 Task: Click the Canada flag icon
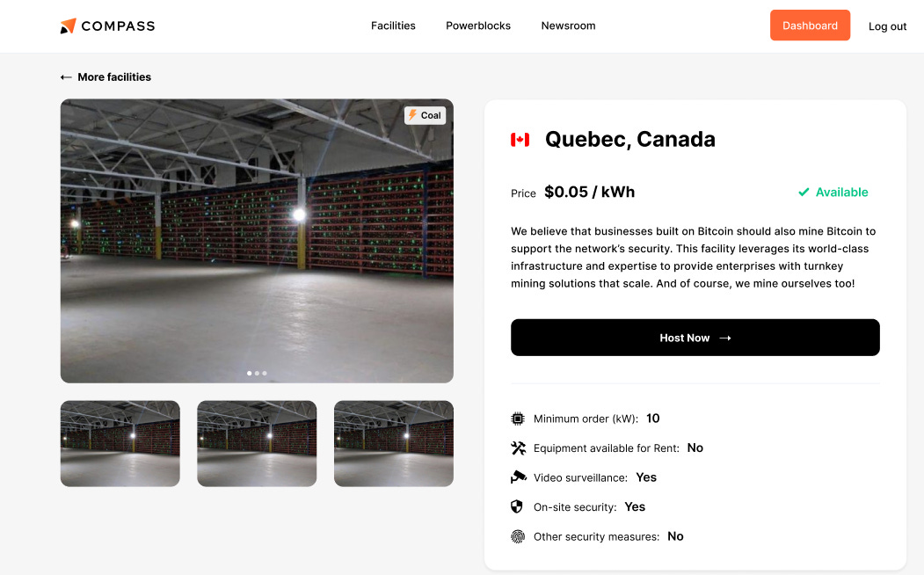point(520,139)
